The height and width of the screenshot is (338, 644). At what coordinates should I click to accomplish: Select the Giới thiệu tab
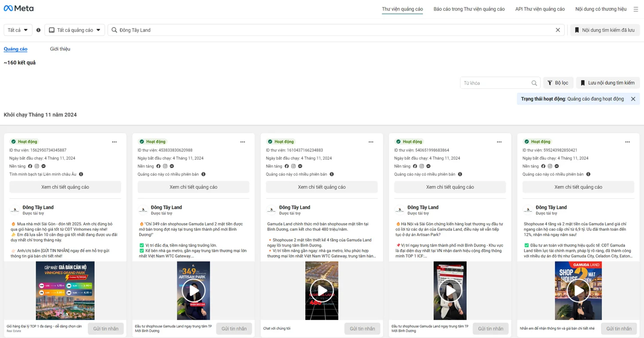(60, 49)
